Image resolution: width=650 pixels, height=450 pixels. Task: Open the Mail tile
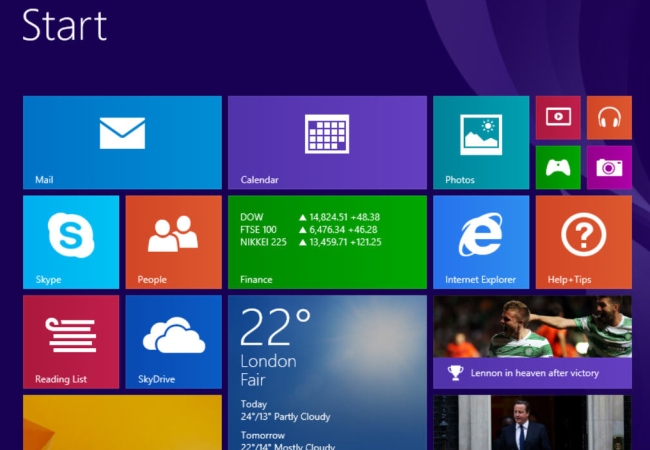pyautogui.click(x=122, y=143)
